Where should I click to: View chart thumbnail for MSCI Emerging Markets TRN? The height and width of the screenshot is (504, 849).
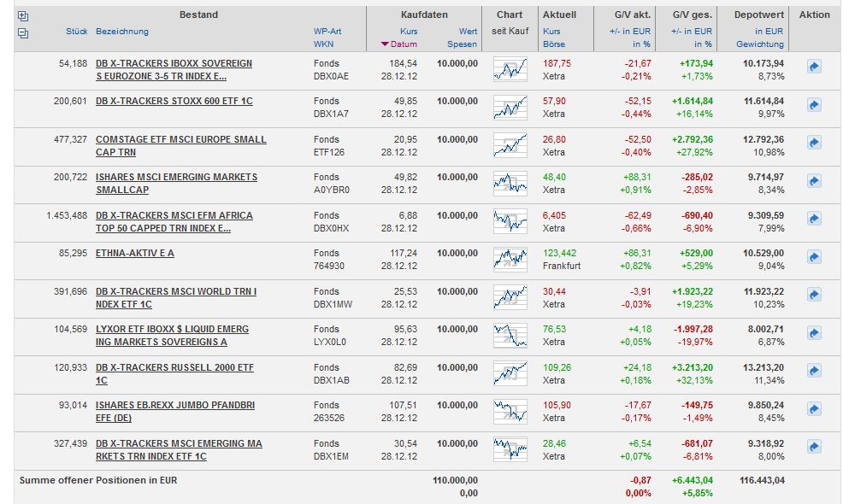pyautogui.click(x=510, y=448)
